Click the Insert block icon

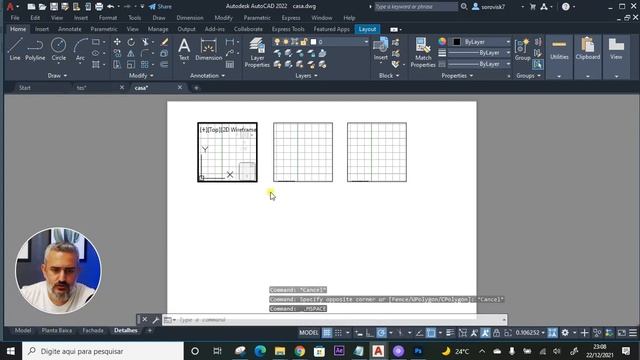(x=380, y=49)
